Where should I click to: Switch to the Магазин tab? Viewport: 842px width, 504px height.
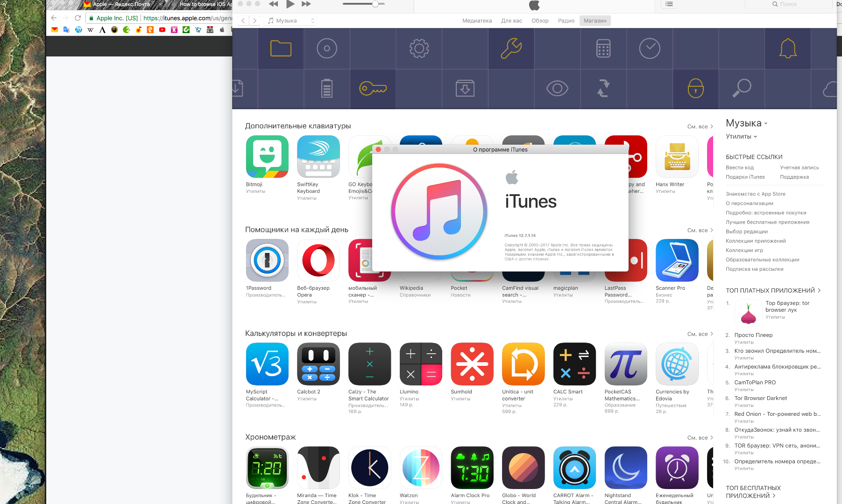pyautogui.click(x=595, y=21)
